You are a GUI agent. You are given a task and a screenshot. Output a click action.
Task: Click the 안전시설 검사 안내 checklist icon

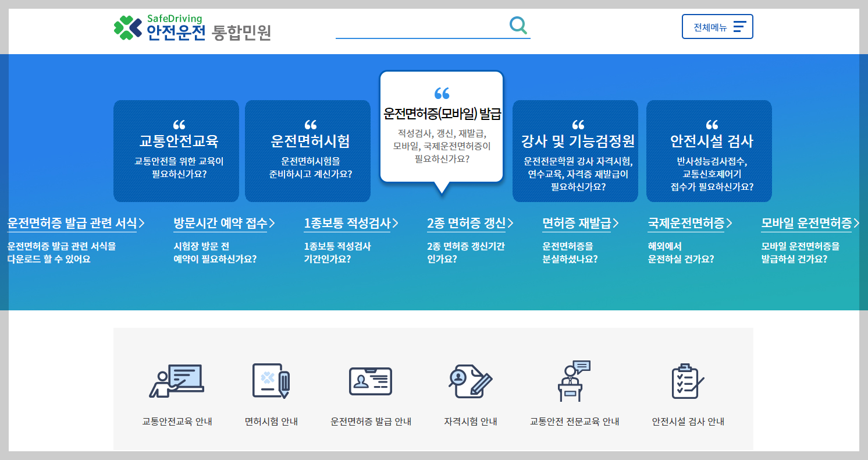tap(686, 381)
